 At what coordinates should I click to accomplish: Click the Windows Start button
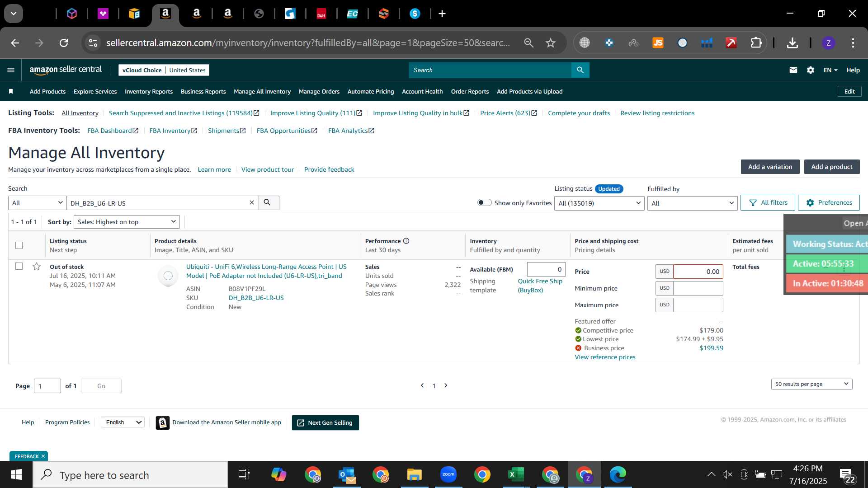[16, 474]
